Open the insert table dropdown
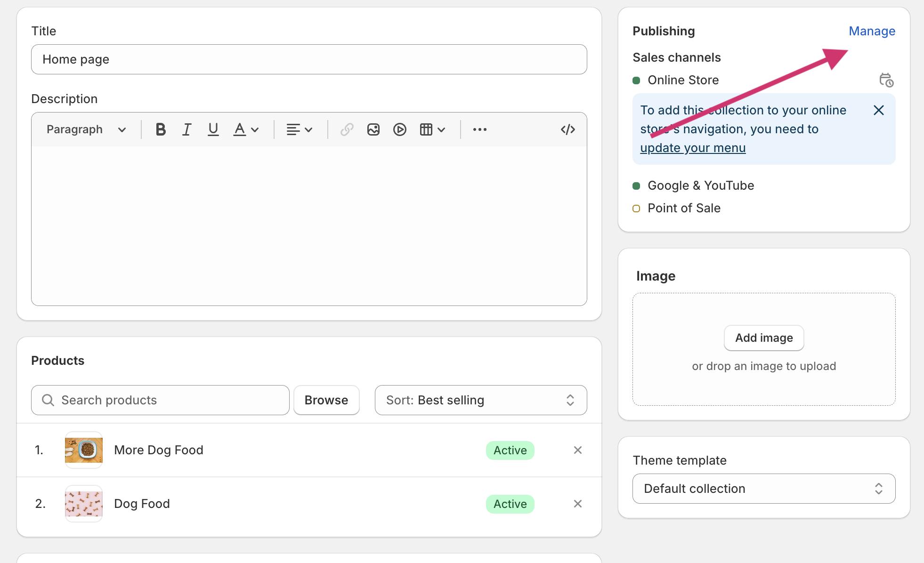924x563 pixels. pos(432,129)
